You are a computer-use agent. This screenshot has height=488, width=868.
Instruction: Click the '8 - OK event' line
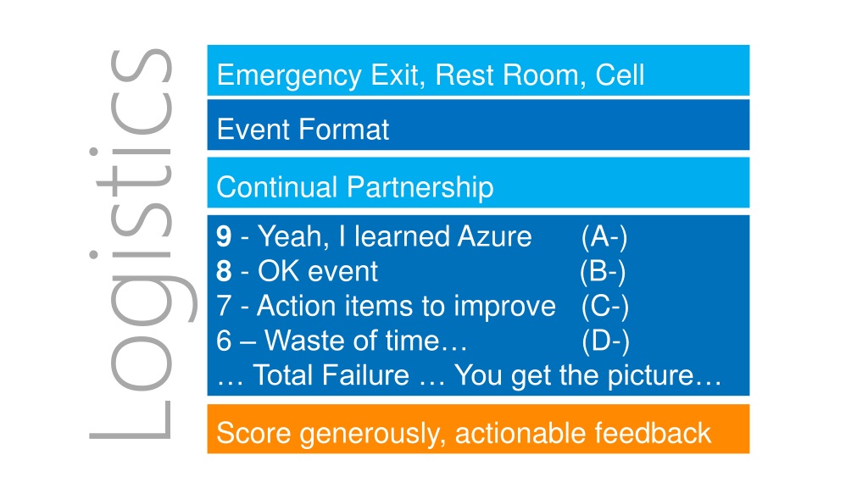pos(298,271)
